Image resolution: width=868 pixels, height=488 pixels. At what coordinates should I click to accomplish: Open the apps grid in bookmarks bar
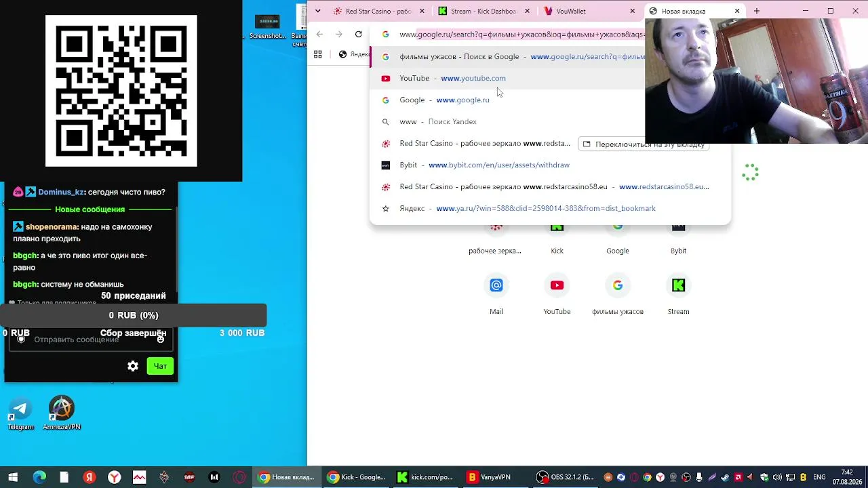tap(317, 54)
